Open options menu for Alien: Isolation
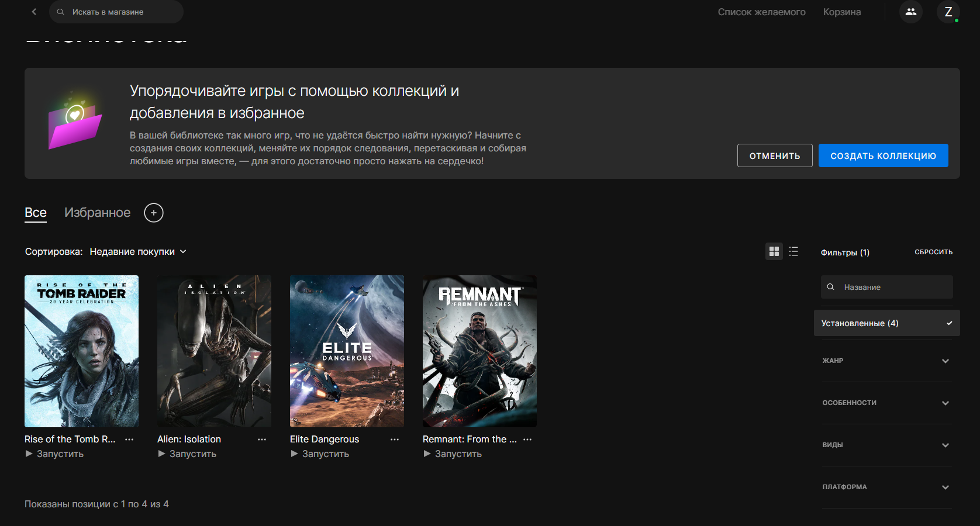Image resolution: width=980 pixels, height=526 pixels. (262, 440)
